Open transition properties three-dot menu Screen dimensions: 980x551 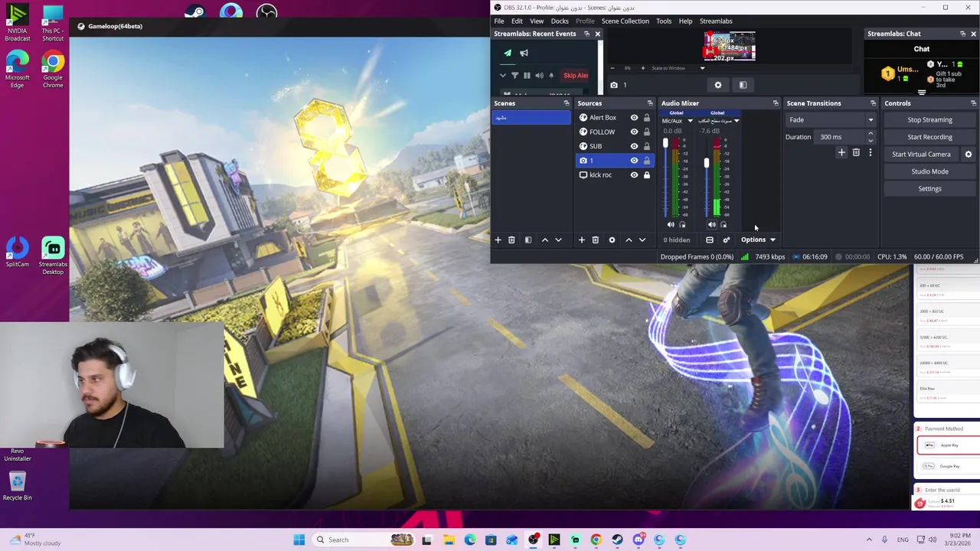click(870, 153)
